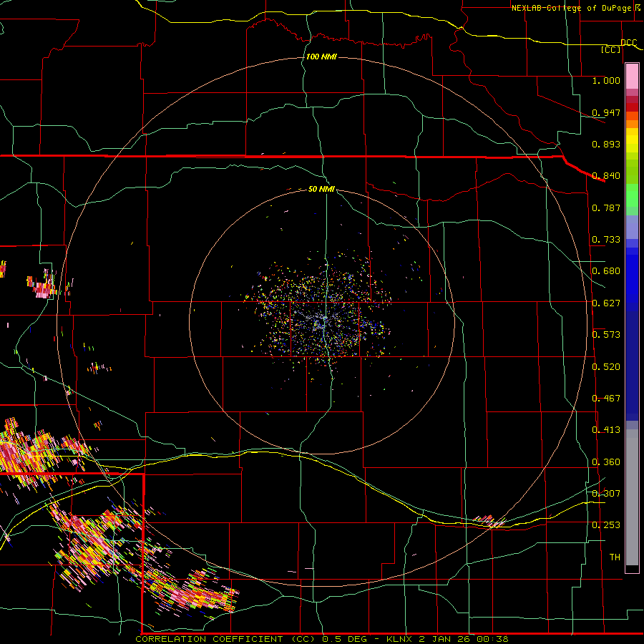This screenshot has height=644, width=644.
Task: Click the small pink echo on the southeast 100 NMI ring
Action: 490,520
